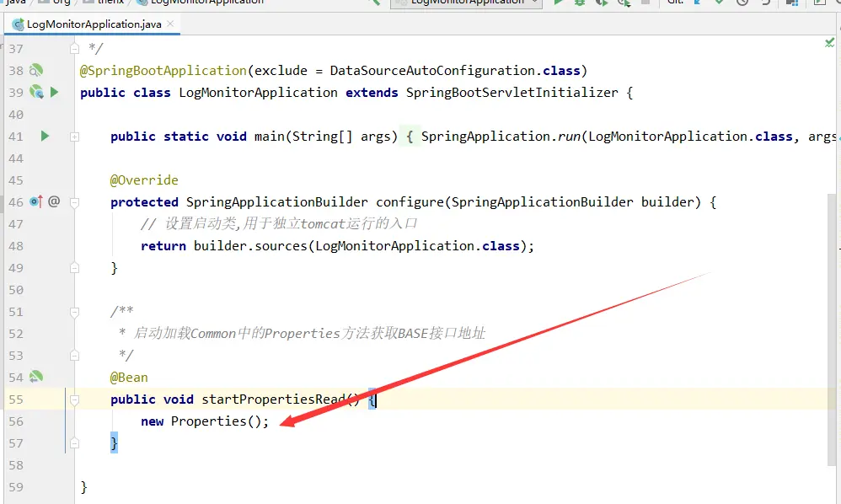Click the Spring bean gutter icon on line 38

[x=36, y=70]
